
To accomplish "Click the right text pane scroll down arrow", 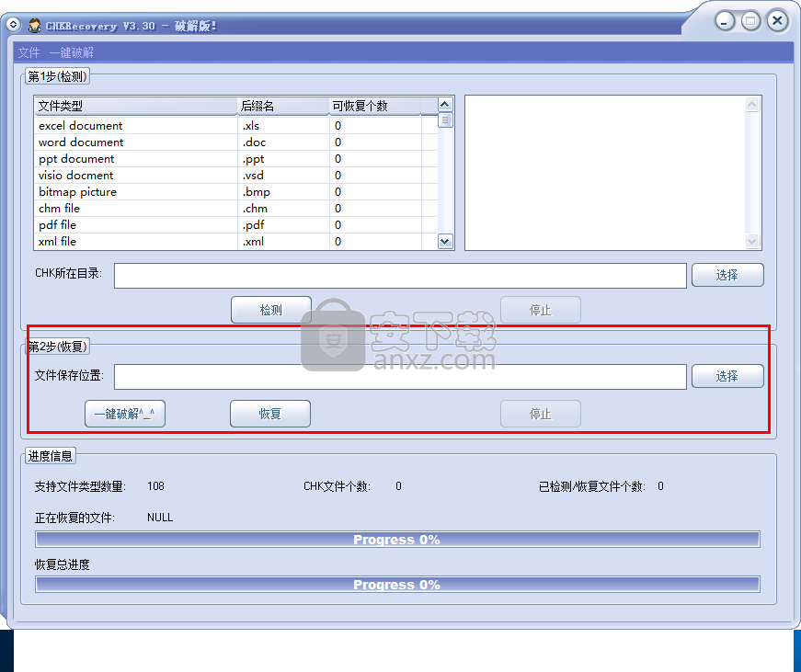I will [x=752, y=241].
